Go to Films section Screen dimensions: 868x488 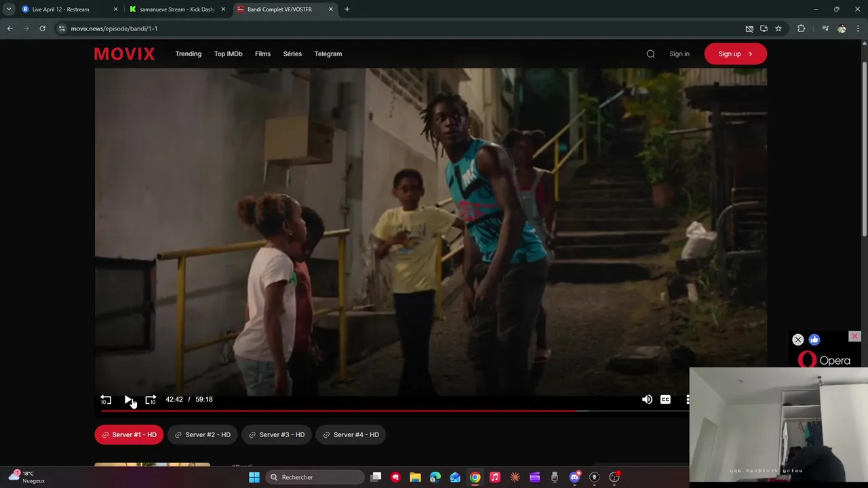(262, 54)
